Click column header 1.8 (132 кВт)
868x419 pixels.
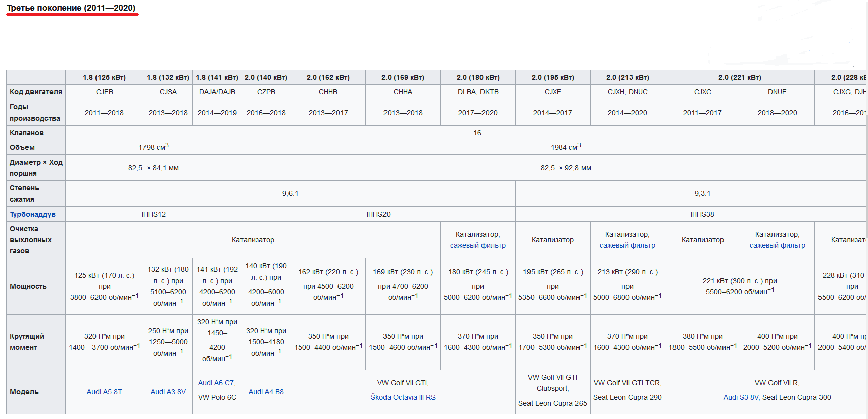click(168, 77)
